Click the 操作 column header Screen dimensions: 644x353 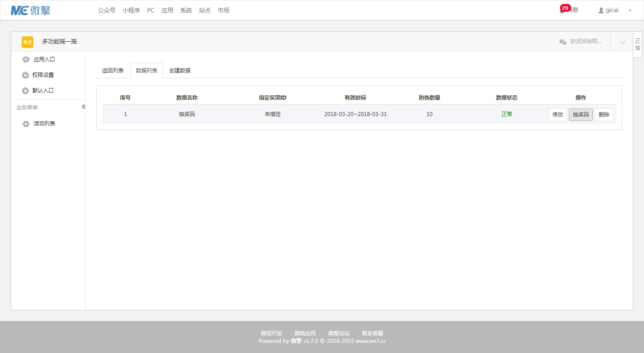581,98
